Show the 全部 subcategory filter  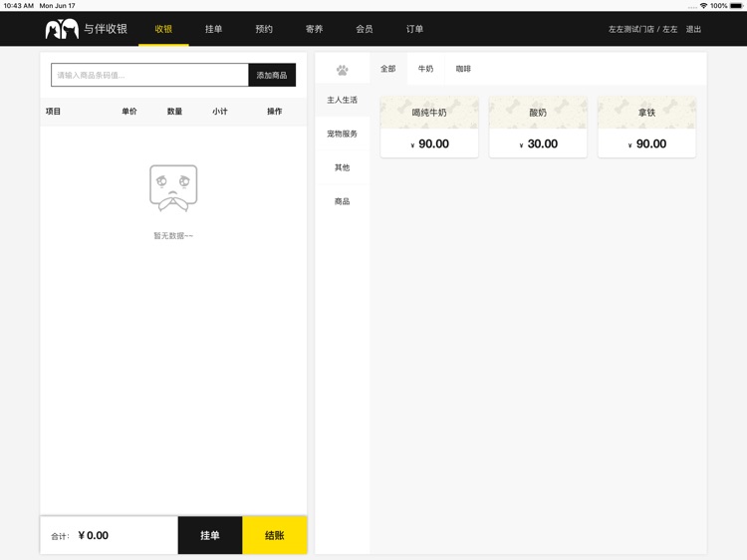(x=388, y=69)
